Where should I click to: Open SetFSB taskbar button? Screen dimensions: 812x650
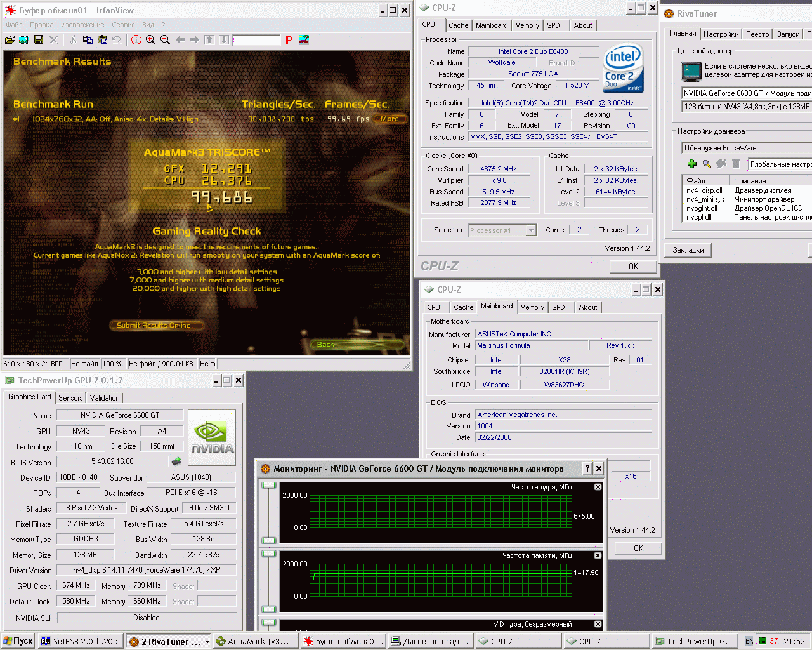80,641
